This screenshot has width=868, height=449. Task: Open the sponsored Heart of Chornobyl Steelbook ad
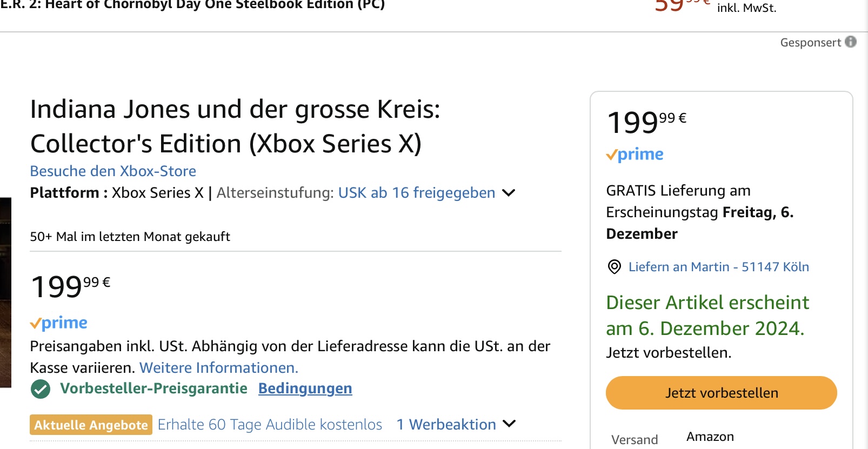point(192,5)
